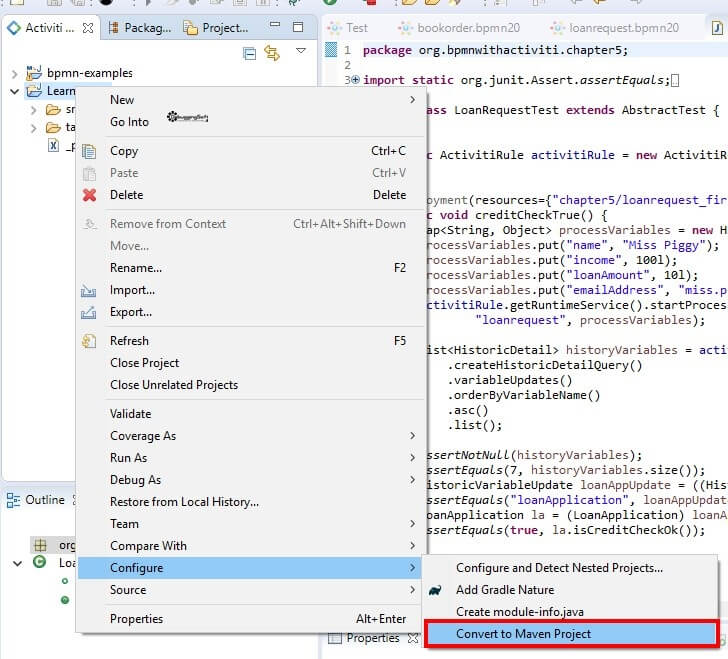
Task: Expand the src folder node
Action: coord(33,110)
